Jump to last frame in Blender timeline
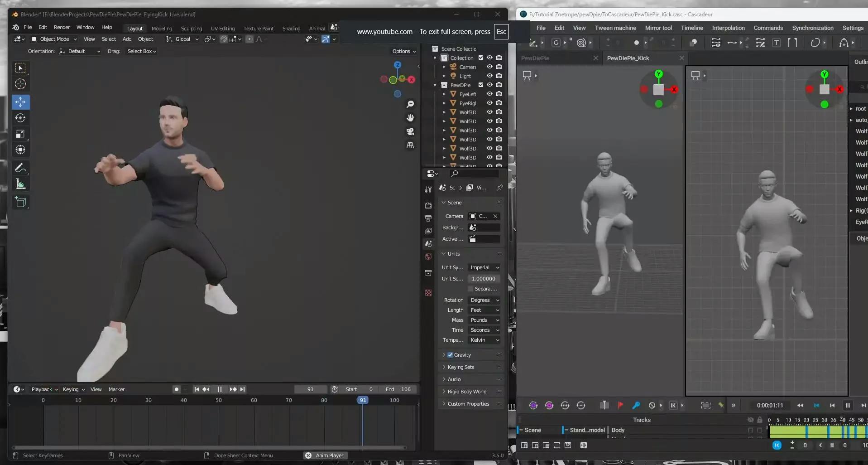This screenshot has width=868, height=465. click(243, 389)
